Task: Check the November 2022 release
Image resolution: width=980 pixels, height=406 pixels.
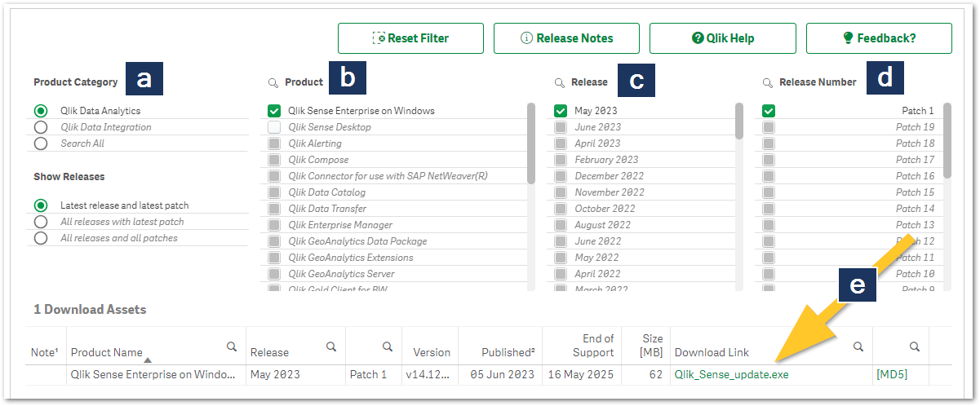Action: [561, 192]
